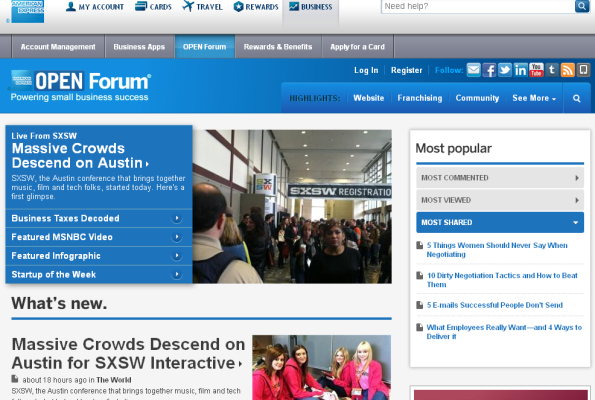Click the American Express logo
This screenshot has height=400, width=595.
(28, 11)
